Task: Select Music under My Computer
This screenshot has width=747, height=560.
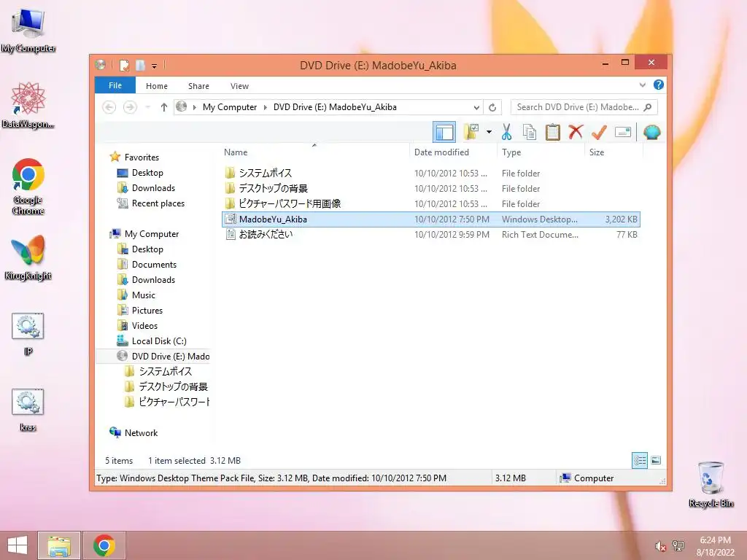Action: pyautogui.click(x=144, y=295)
